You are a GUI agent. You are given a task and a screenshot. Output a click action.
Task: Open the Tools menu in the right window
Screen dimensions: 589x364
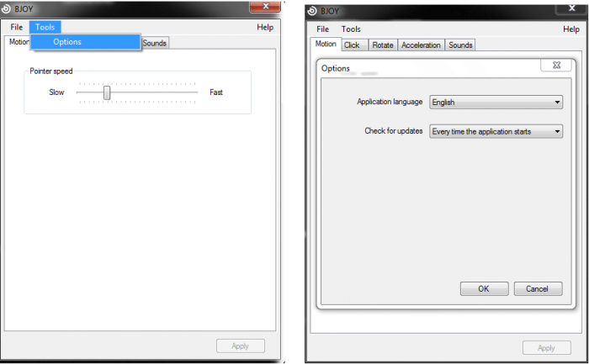tap(351, 29)
